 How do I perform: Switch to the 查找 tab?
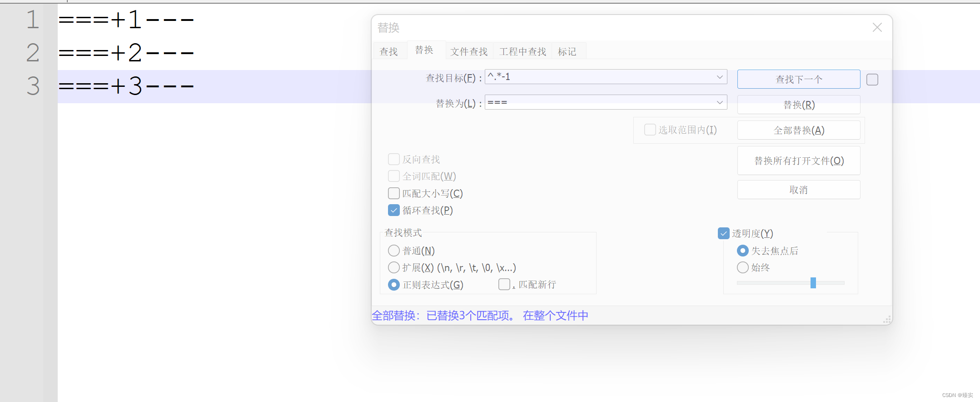pos(389,51)
